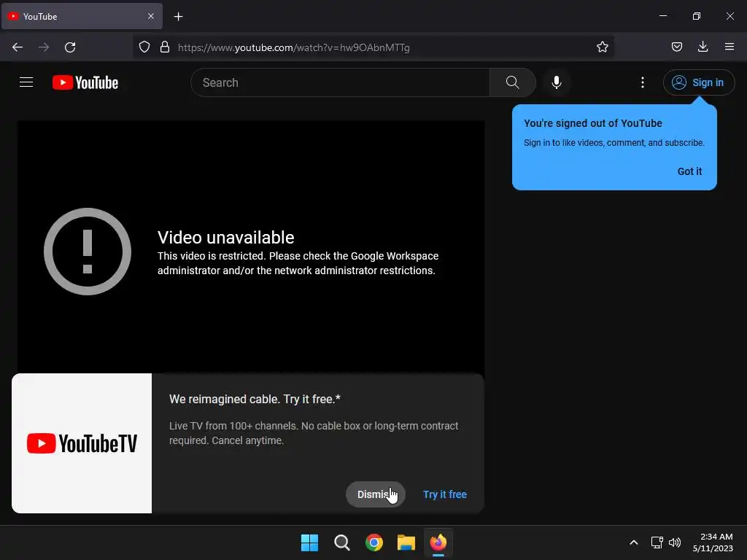Viewport: 747px width, 560px height.
Task: Dismiss tooltip with Got it
Action: click(x=689, y=171)
